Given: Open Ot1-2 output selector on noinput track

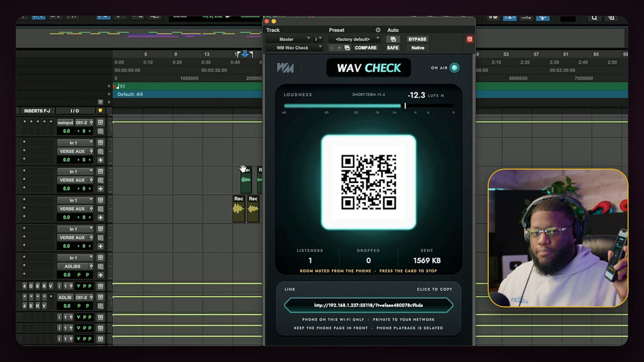Looking at the screenshot, I should (82, 122).
